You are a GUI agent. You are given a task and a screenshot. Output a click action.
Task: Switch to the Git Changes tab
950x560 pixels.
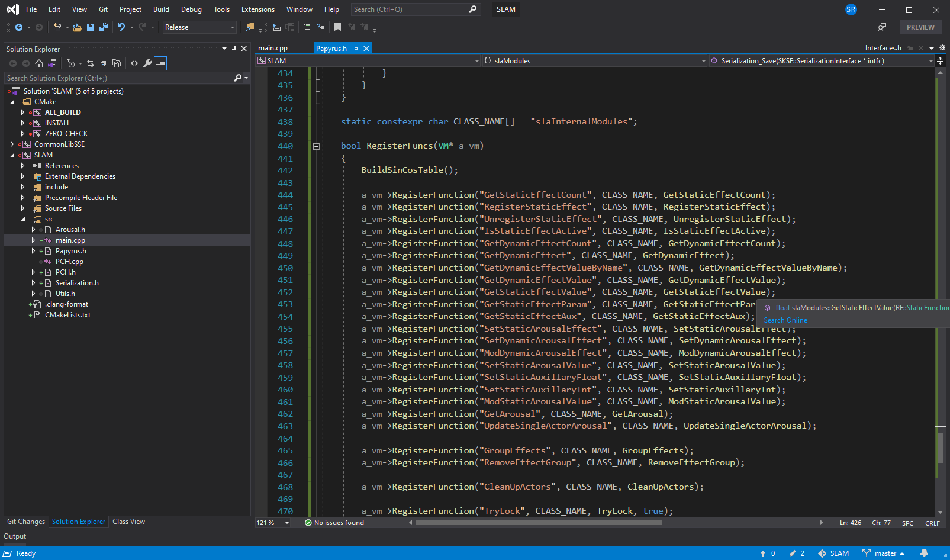click(x=25, y=522)
